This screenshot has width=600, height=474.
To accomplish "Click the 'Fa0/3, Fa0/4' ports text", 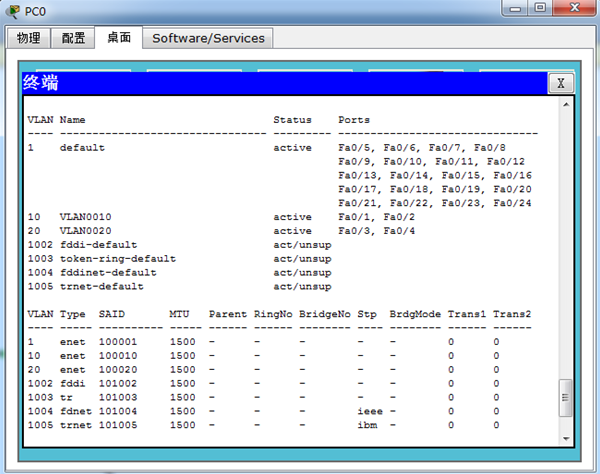I will 377,231.
